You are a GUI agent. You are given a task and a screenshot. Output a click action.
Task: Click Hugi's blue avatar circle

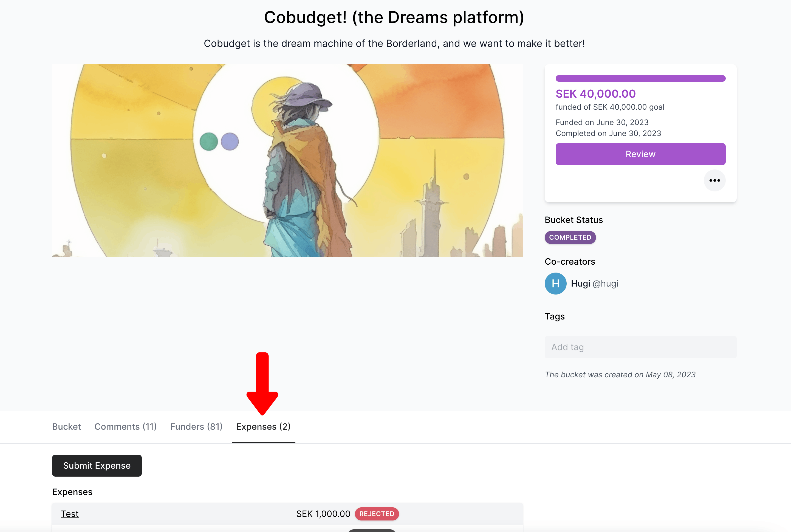coord(555,284)
